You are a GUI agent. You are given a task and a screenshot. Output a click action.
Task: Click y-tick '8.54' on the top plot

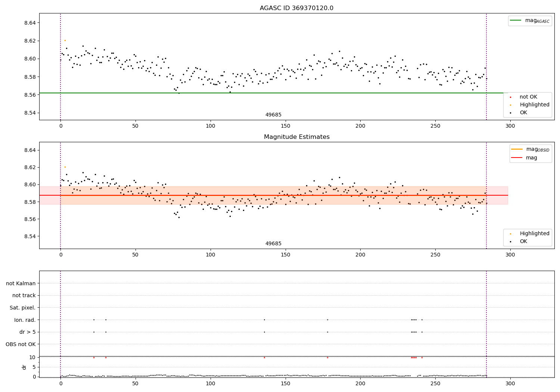coord(29,113)
